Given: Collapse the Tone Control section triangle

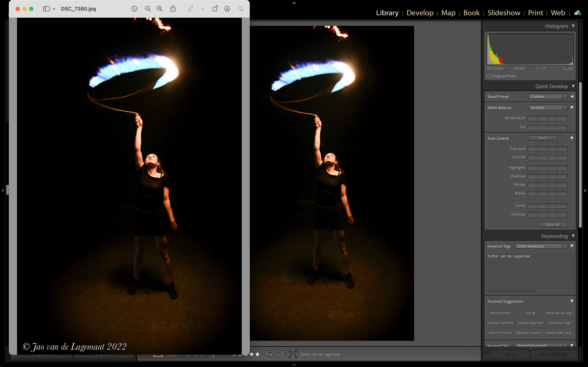Looking at the screenshot, I should (572, 138).
